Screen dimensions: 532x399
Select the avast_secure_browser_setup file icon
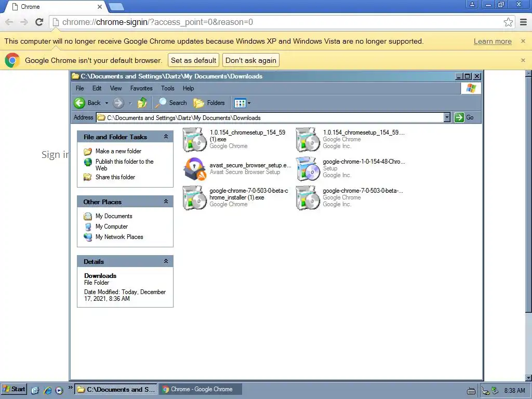pyautogui.click(x=195, y=169)
